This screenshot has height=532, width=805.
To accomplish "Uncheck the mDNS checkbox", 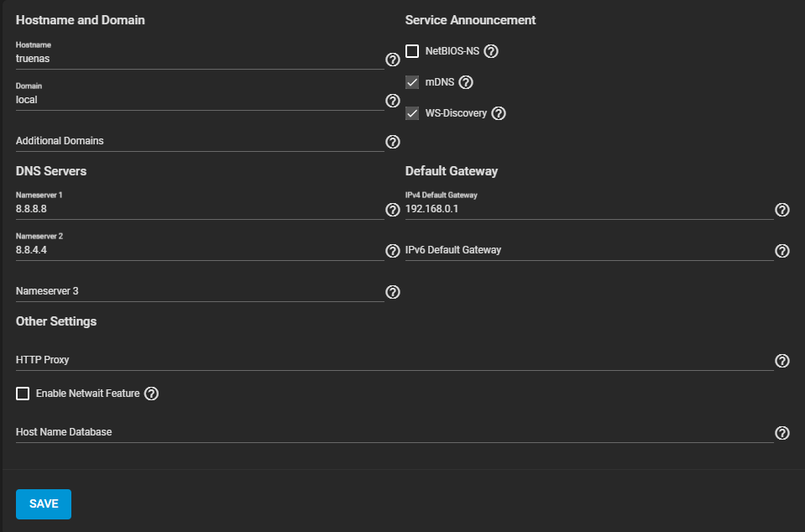I will point(412,82).
